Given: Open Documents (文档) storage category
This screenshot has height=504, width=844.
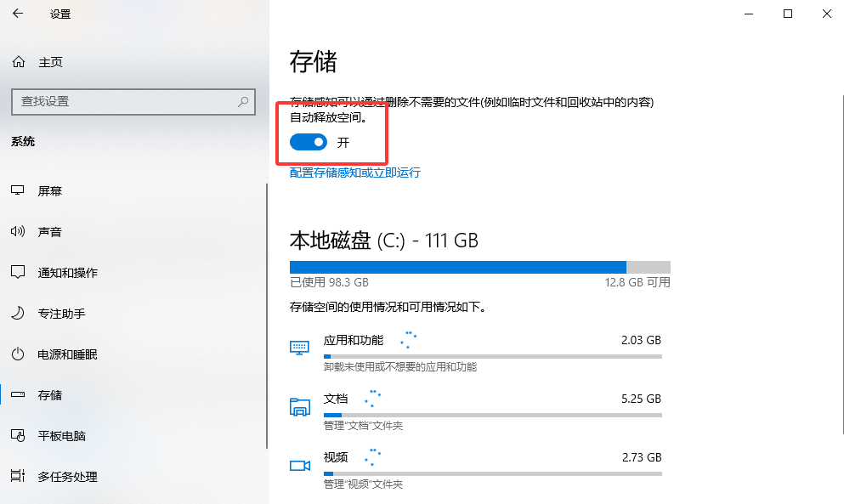Looking at the screenshot, I should 336,399.
